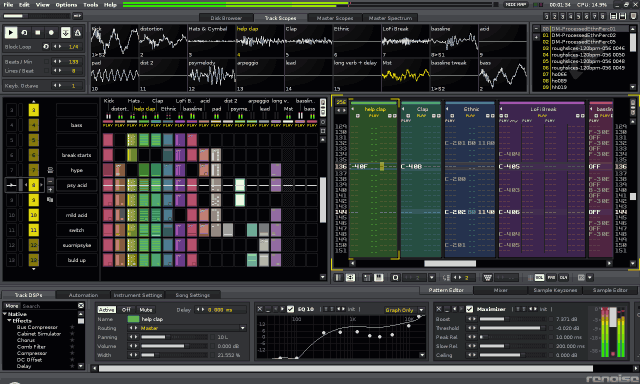Viewport: 640px width, 384px height.
Task: Toggle Lines/Beat automation checkbox
Action: [46, 71]
